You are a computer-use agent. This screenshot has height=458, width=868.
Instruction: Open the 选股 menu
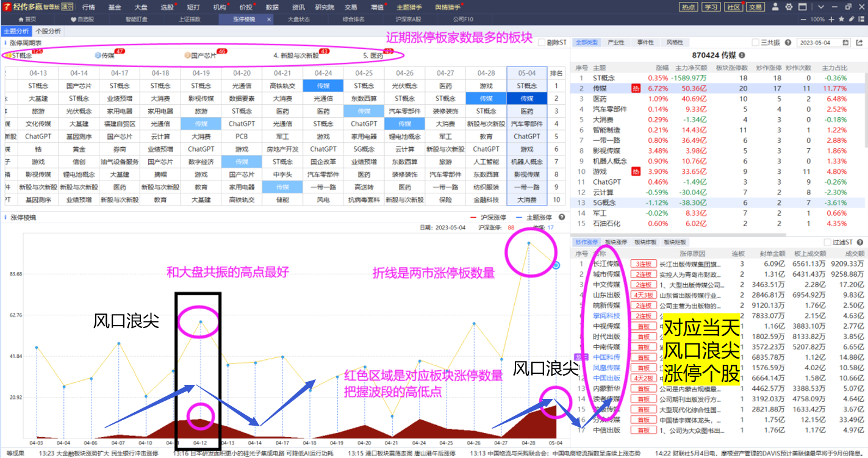[x=167, y=7]
